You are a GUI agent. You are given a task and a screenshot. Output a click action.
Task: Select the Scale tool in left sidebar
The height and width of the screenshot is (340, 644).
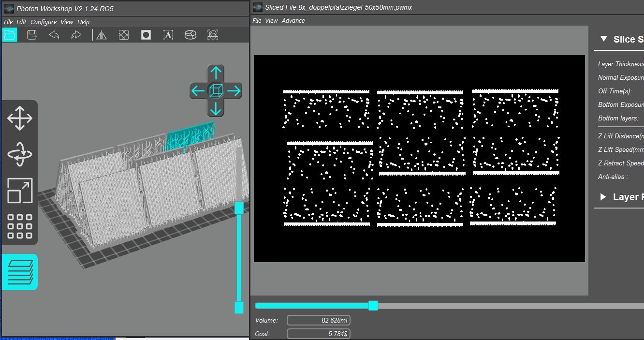click(20, 191)
